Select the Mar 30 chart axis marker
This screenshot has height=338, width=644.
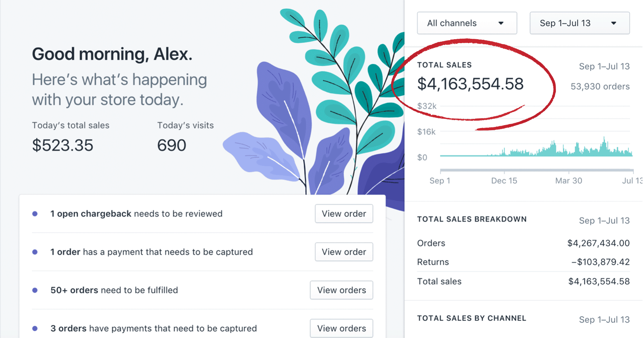click(x=568, y=181)
